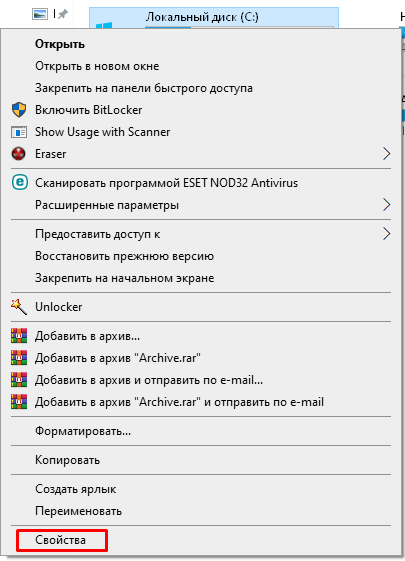Viewport: 405px width, 561px height.
Task: Click WinRAR icon beside archive and e-mail entry
Action: tap(19, 380)
